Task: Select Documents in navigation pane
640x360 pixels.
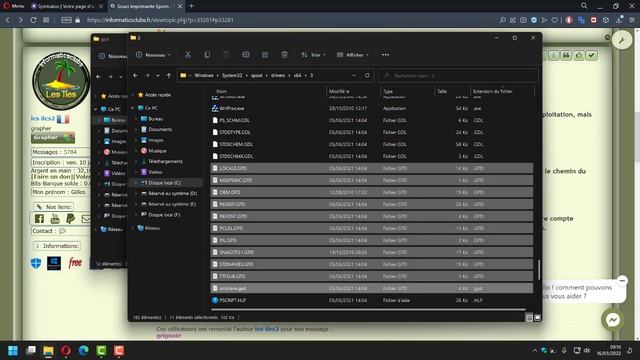Action: 160,129
